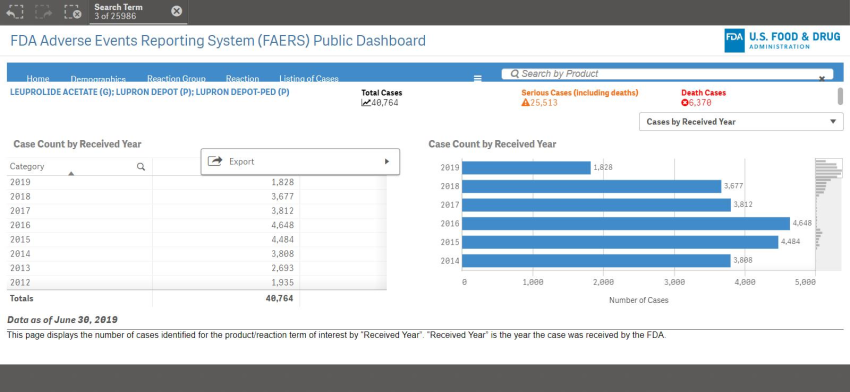
Task: Click the step forward selection icon
Action: pos(43,11)
